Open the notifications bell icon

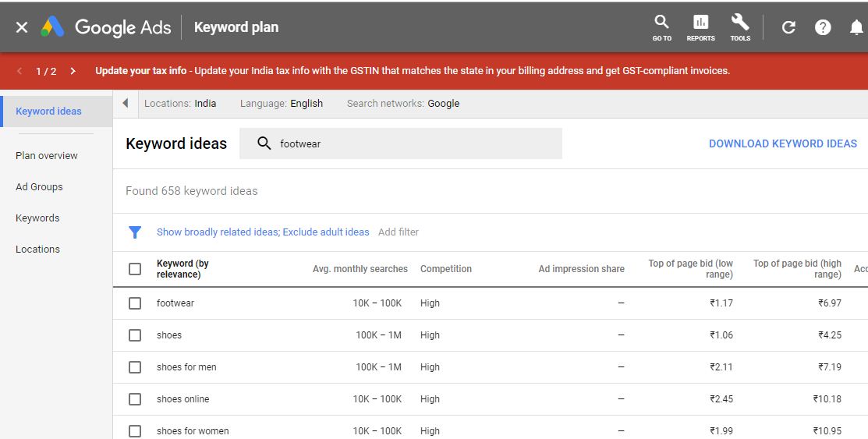click(856, 27)
